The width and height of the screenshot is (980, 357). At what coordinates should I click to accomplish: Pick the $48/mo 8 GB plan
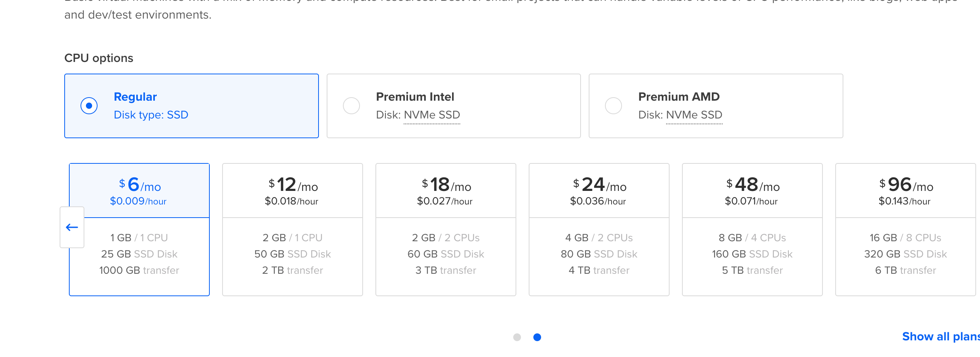752,229
